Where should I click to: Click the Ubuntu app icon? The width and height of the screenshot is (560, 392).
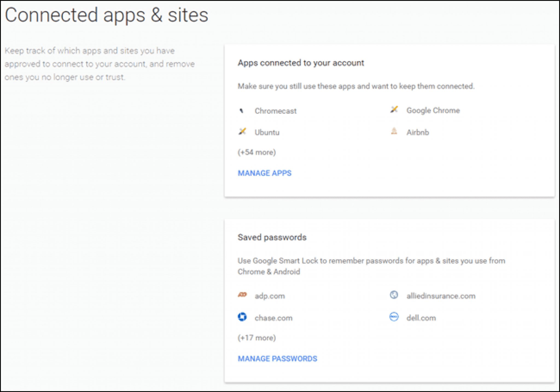(242, 131)
